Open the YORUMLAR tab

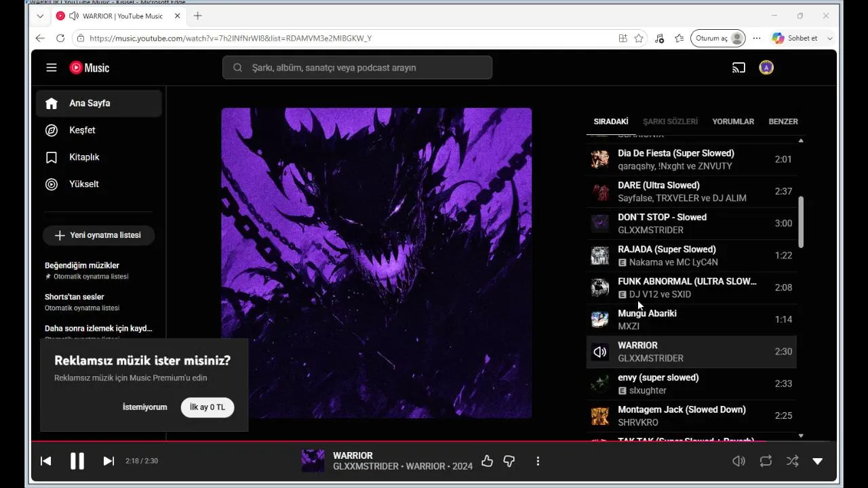click(733, 122)
